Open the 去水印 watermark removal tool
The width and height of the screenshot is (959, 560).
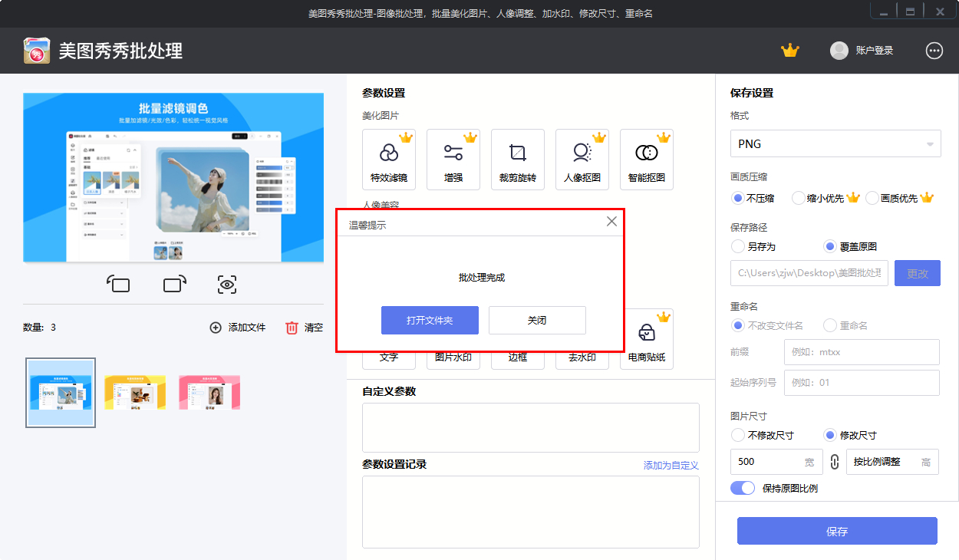pyautogui.click(x=582, y=357)
